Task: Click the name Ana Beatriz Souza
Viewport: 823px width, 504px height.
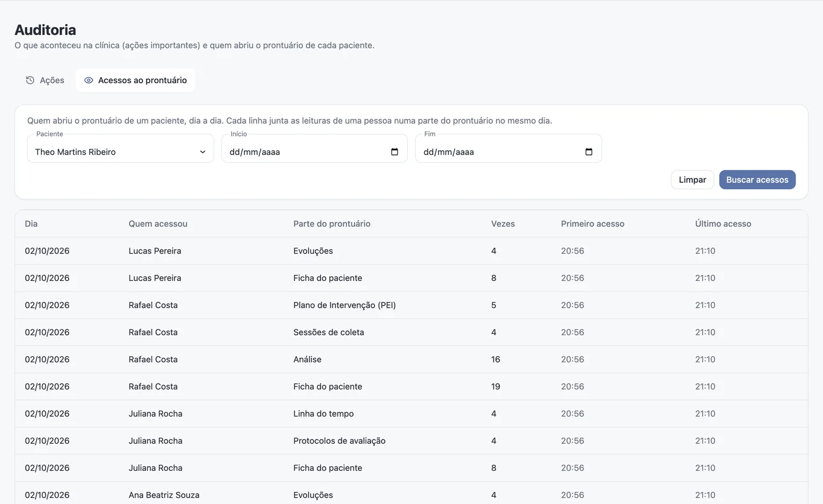Action: (x=164, y=495)
